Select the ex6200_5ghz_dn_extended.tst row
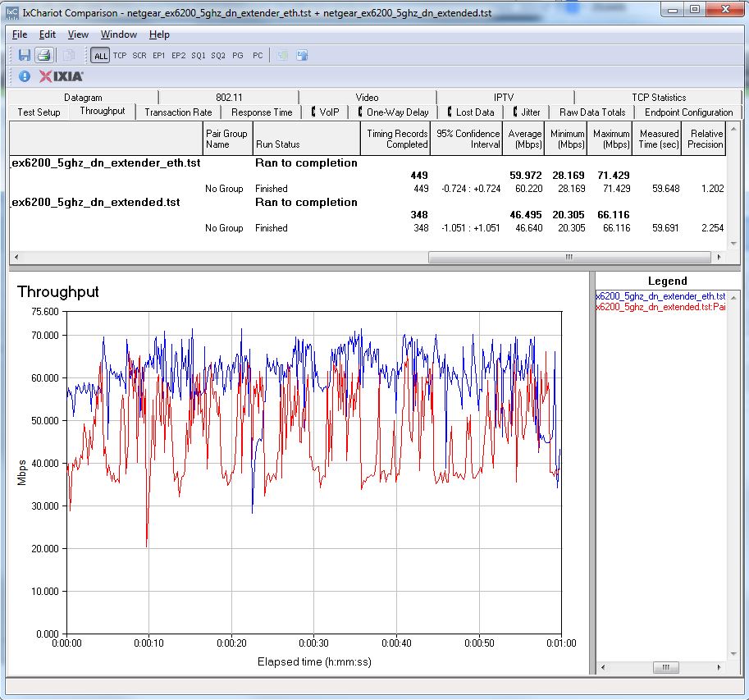 368,202
